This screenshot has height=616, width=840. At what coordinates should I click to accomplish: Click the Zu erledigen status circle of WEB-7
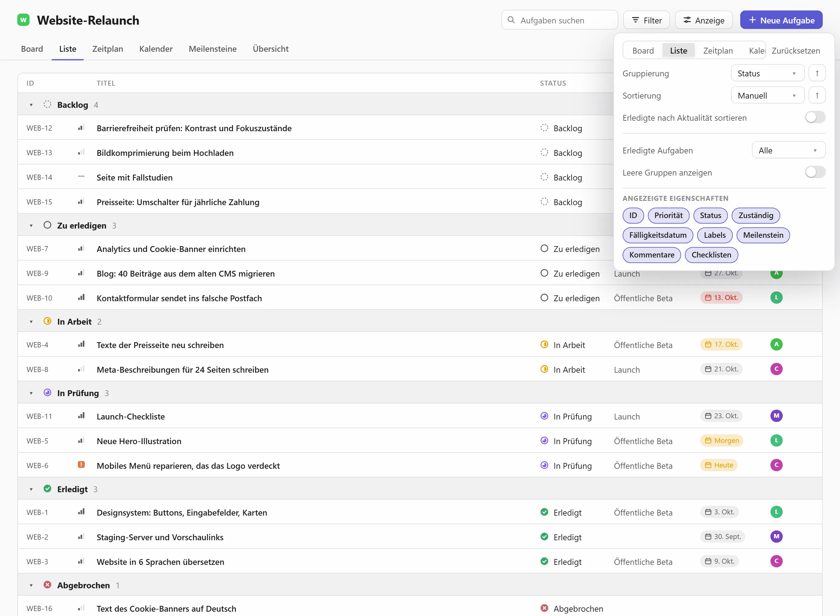[544, 248]
